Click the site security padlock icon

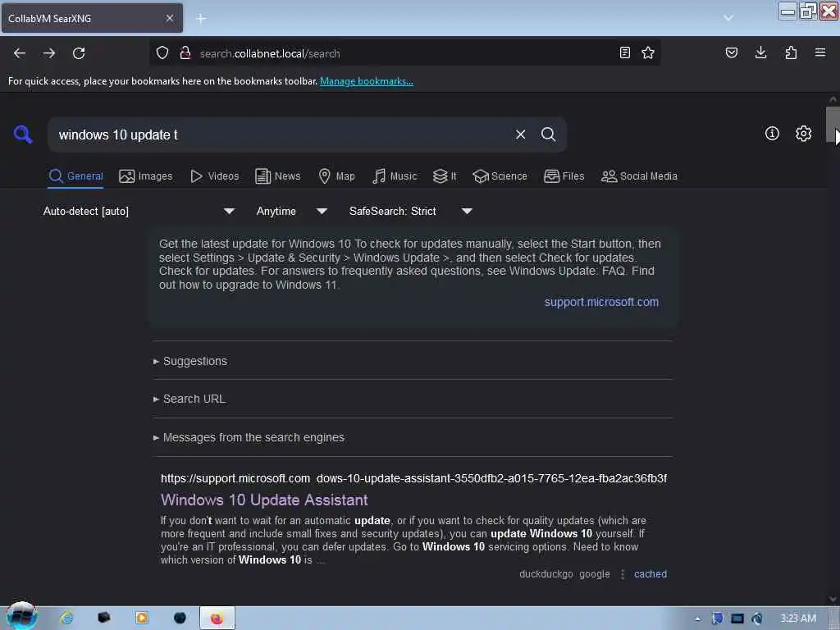click(185, 52)
